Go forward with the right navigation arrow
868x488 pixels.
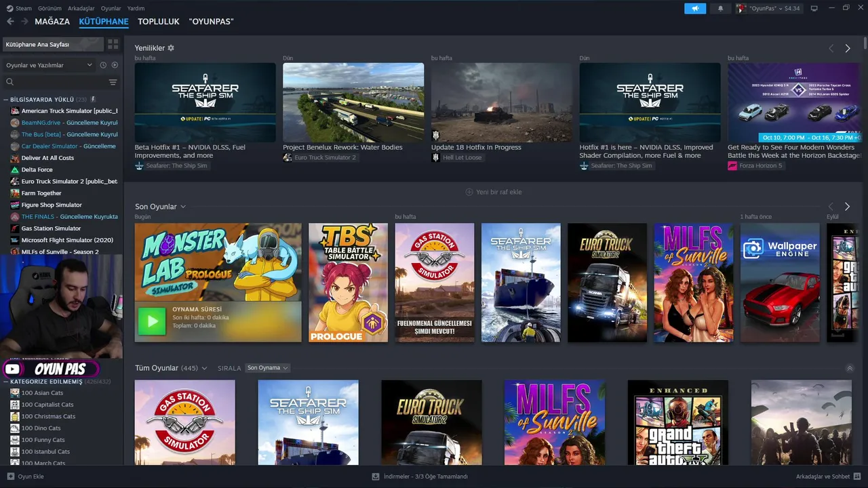point(24,22)
